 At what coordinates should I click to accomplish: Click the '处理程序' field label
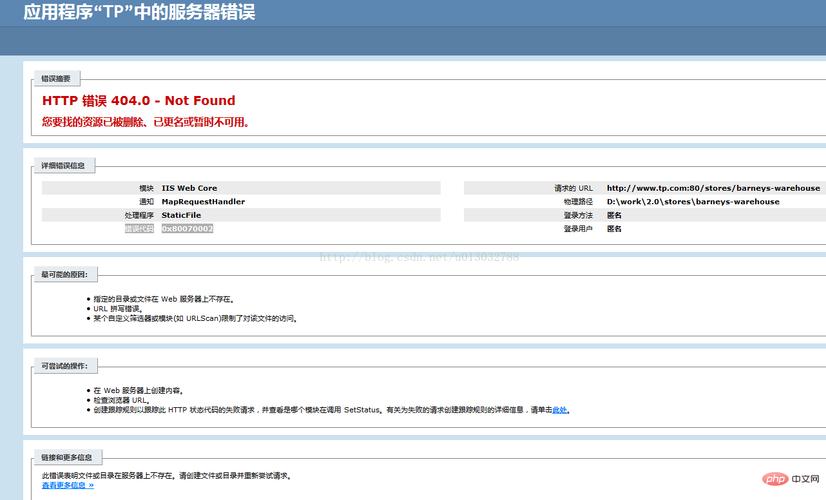(x=139, y=215)
